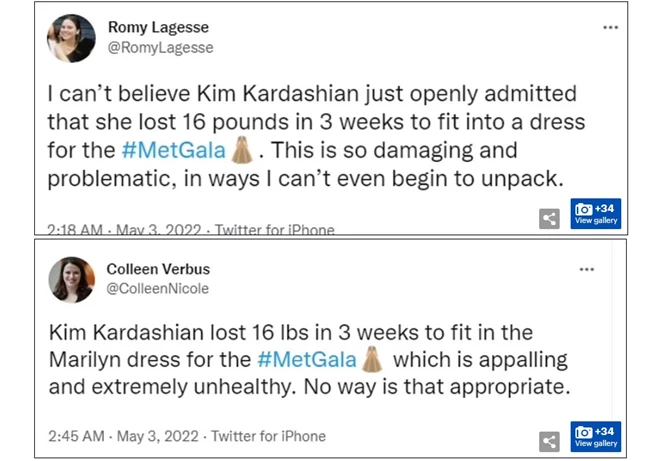Click Colleen Verbus's profile avatar

pyautogui.click(x=71, y=280)
